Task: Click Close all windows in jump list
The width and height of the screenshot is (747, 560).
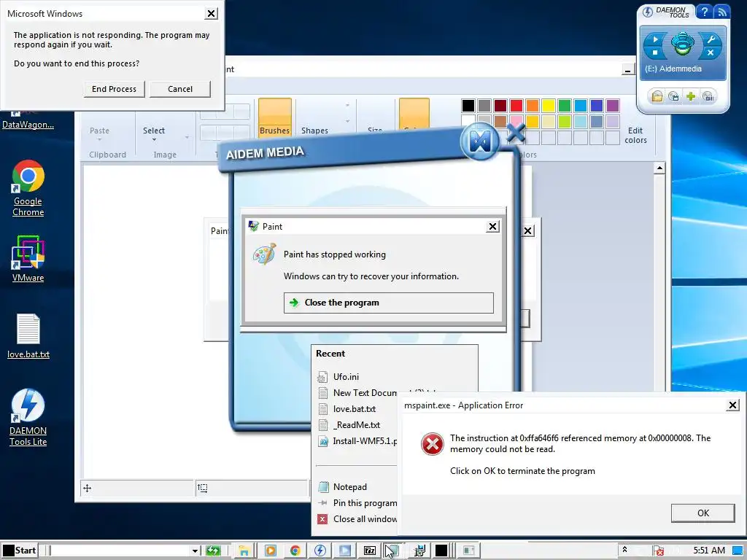Action: coord(356,519)
